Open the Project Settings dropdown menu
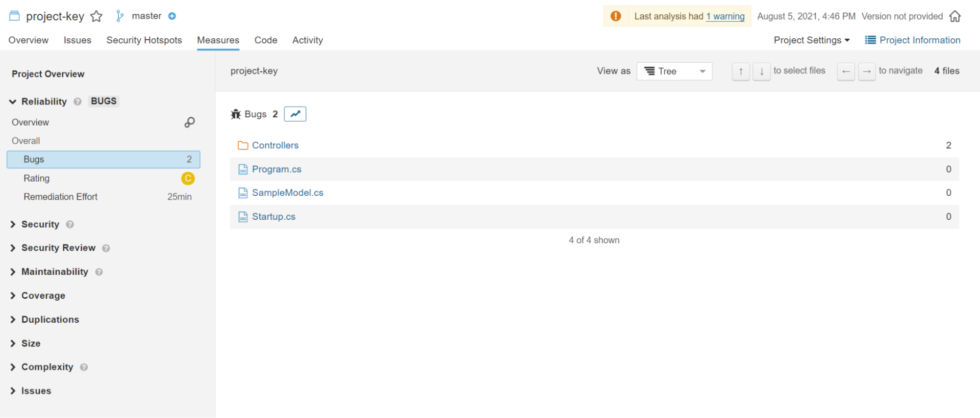The image size is (980, 418). point(811,40)
